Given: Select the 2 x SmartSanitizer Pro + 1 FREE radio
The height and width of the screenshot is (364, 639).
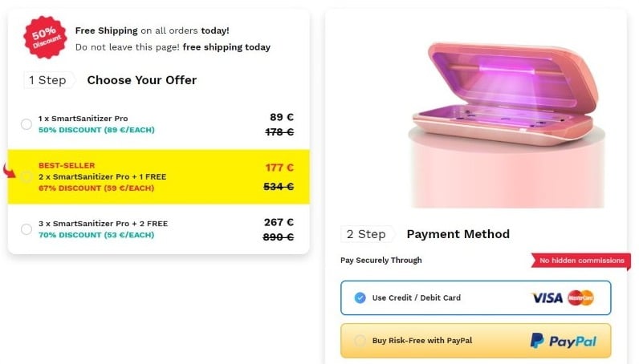Looking at the screenshot, I should (26, 176).
